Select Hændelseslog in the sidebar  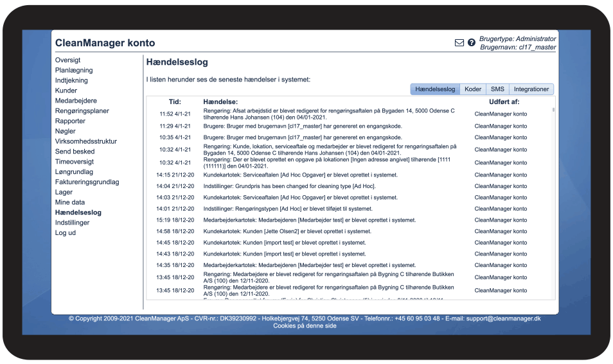tap(78, 212)
